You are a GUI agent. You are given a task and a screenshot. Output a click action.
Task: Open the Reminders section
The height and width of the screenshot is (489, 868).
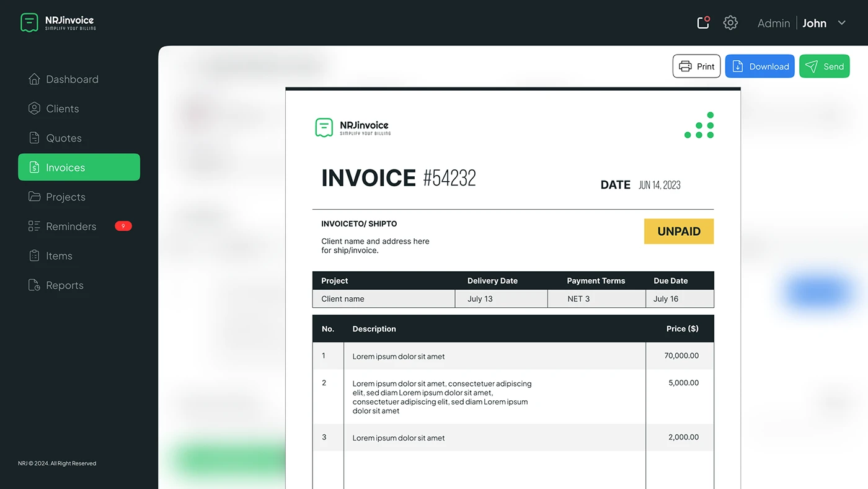pos(79,227)
